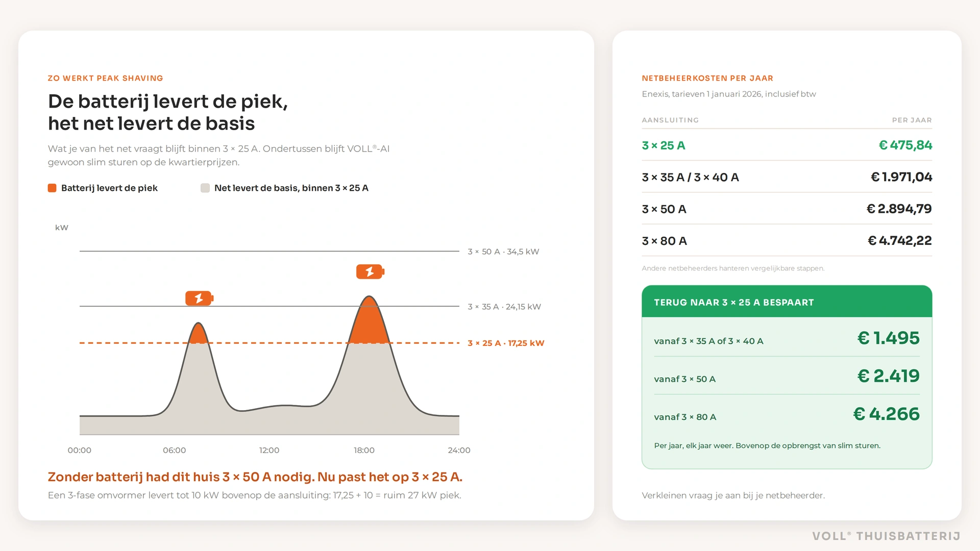Click the battery icon above the evening peak
Screen dimensions: 980x551
(370, 272)
